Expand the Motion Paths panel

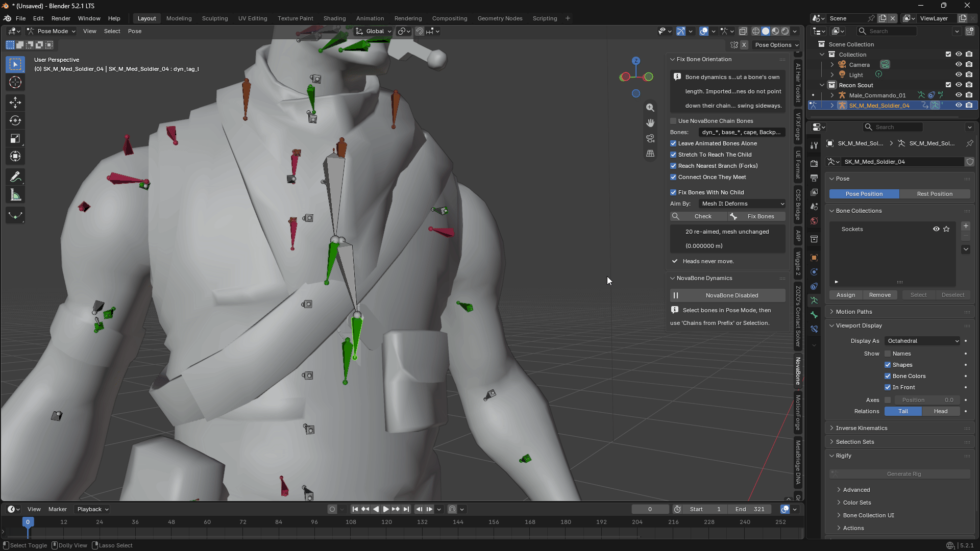(x=854, y=312)
